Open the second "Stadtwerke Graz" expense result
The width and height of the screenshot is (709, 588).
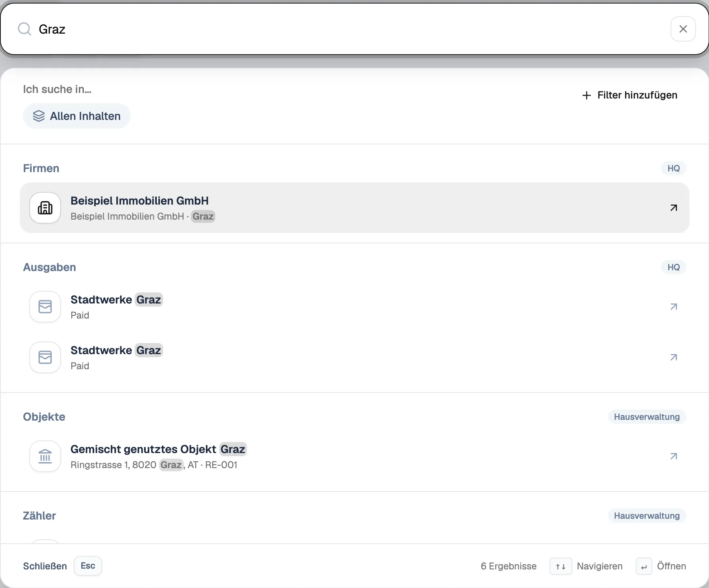pyautogui.click(x=354, y=357)
